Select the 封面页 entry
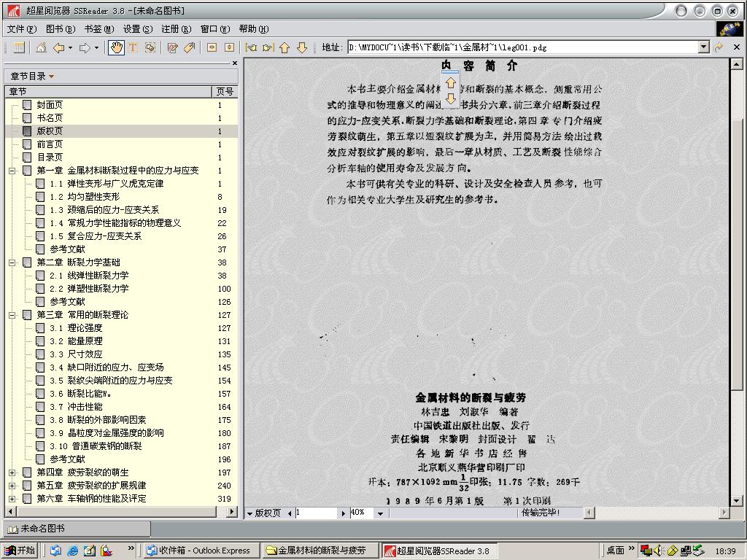Viewport: 747px width, 560px height. [50, 105]
